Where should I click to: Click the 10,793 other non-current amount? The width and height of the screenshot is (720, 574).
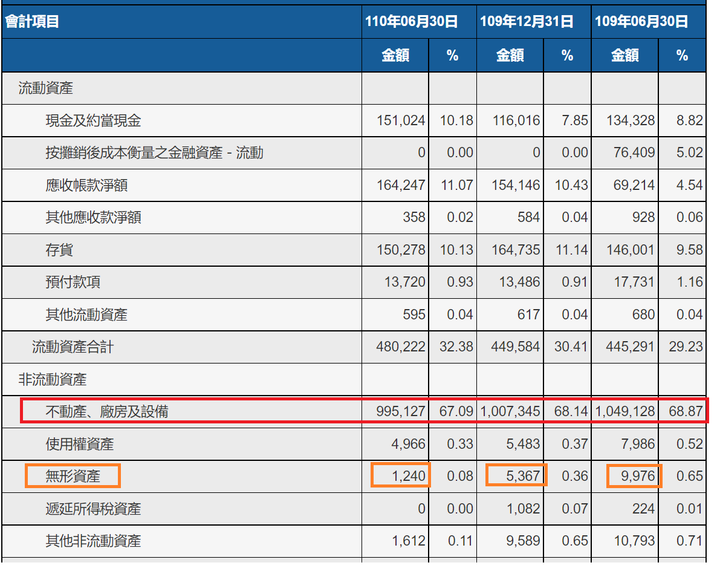[635, 541]
